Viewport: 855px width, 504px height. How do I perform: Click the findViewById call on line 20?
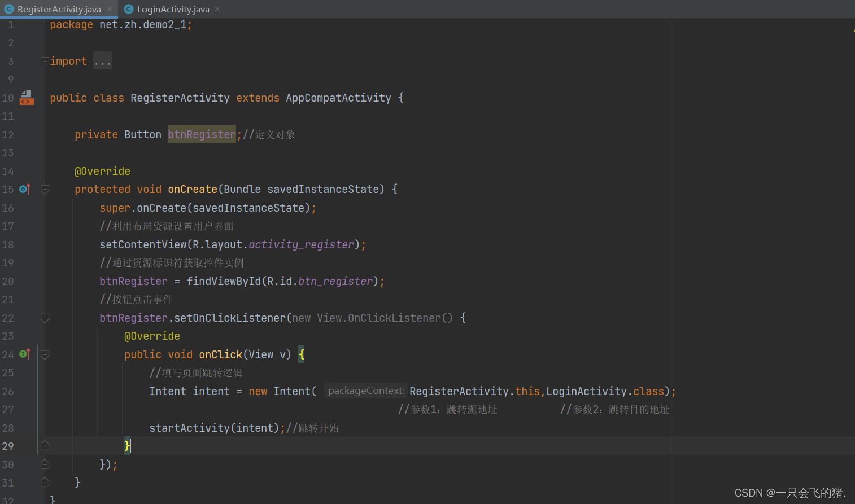[224, 281]
